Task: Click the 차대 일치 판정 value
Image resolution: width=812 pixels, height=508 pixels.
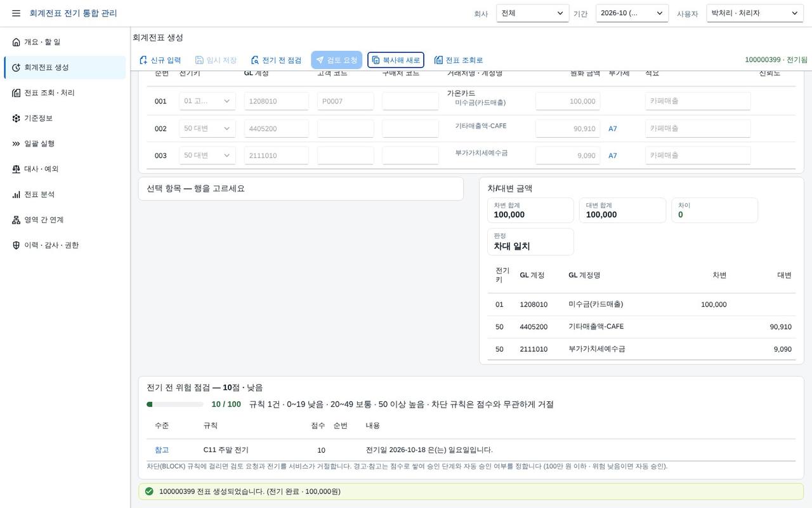Action: [x=512, y=246]
